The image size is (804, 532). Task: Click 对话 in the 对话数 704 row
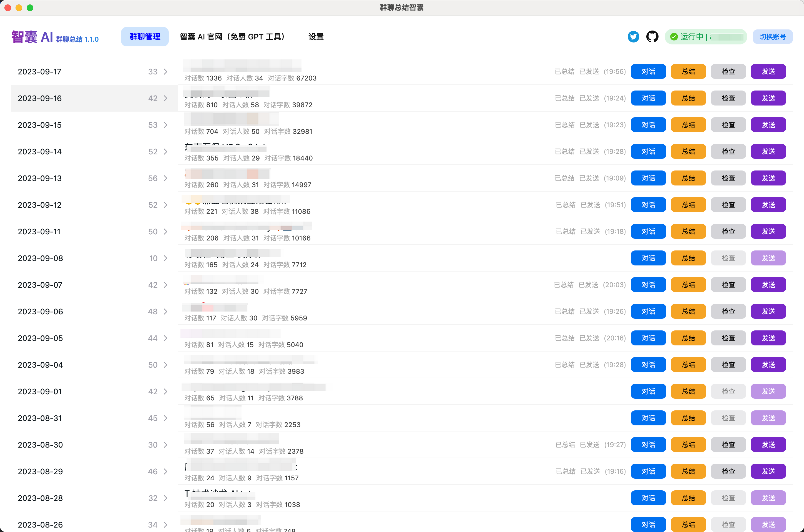click(x=648, y=125)
